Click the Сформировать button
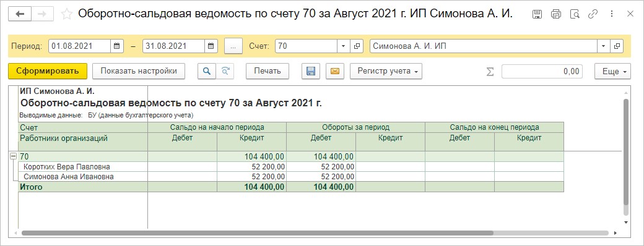 [48, 71]
